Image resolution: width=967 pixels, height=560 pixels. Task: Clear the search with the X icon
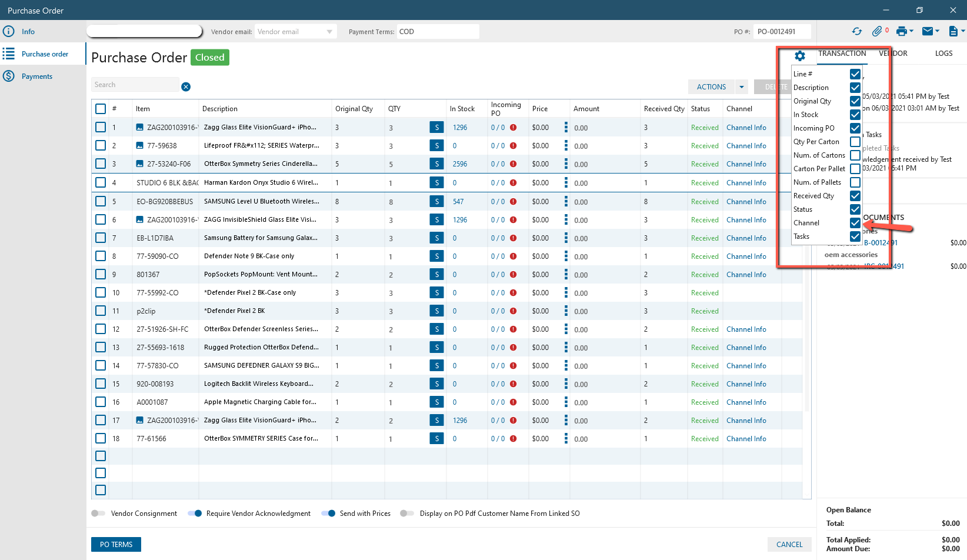(186, 87)
